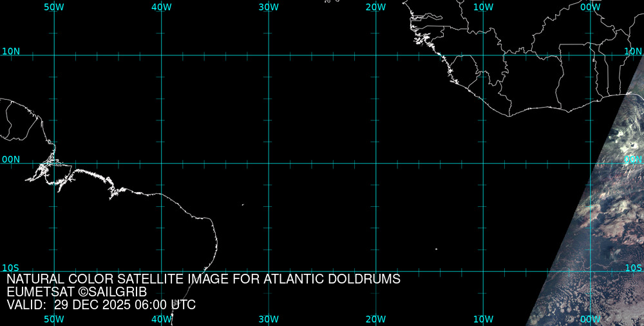Click the 'VALID: 29 DEC 2025 06:00 UTC' timestamp
The image size is (644, 326).
(x=101, y=305)
